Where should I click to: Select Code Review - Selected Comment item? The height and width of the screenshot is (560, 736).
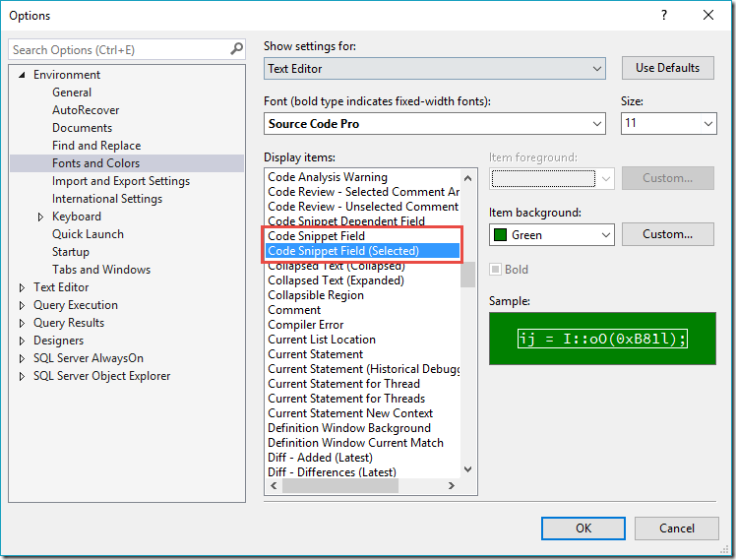[x=363, y=192]
